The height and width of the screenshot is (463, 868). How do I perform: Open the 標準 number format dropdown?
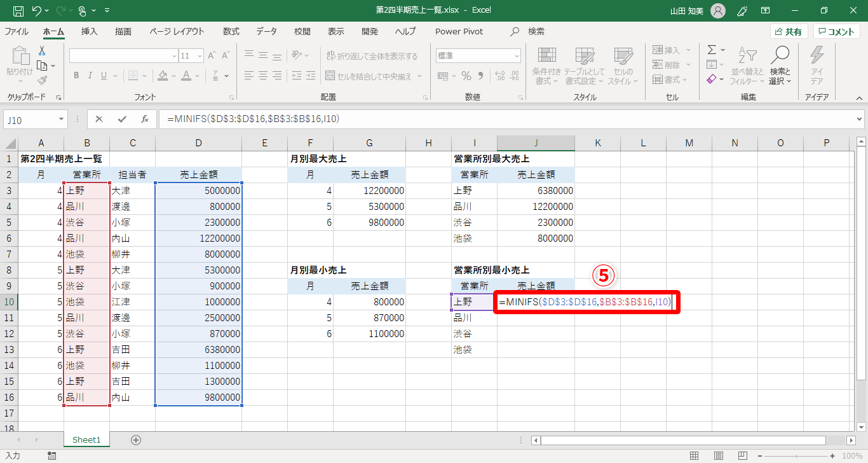tap(516, 56)
